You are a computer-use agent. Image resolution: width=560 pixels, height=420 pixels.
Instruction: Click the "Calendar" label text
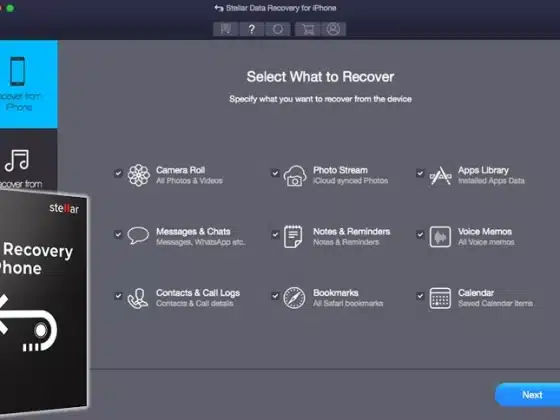coord(476,293)
